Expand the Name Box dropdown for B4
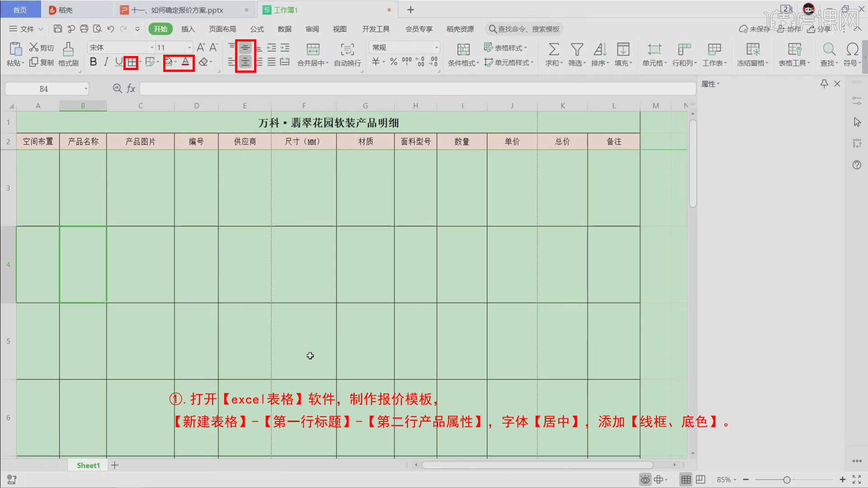 coord(85,89)
